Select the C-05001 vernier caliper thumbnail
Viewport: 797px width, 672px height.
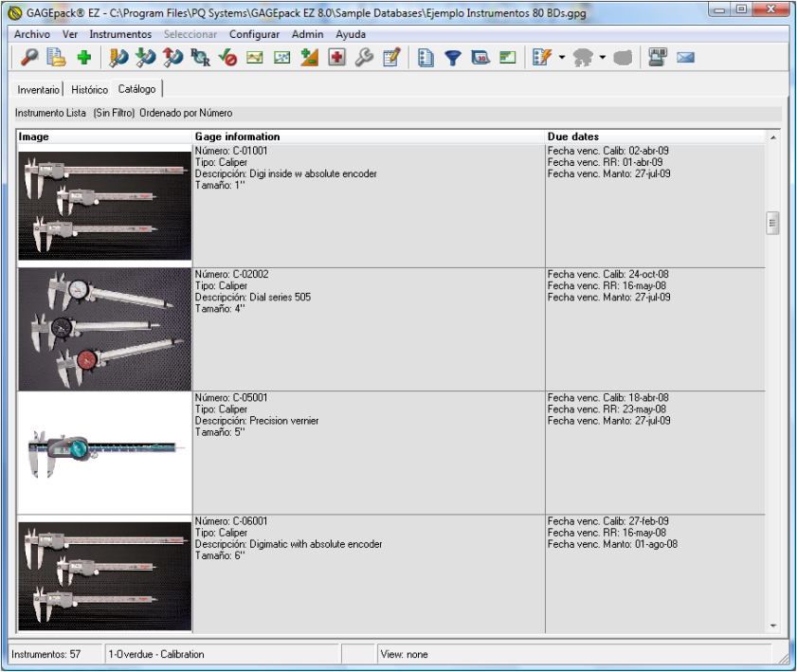[x=104, y=452]
